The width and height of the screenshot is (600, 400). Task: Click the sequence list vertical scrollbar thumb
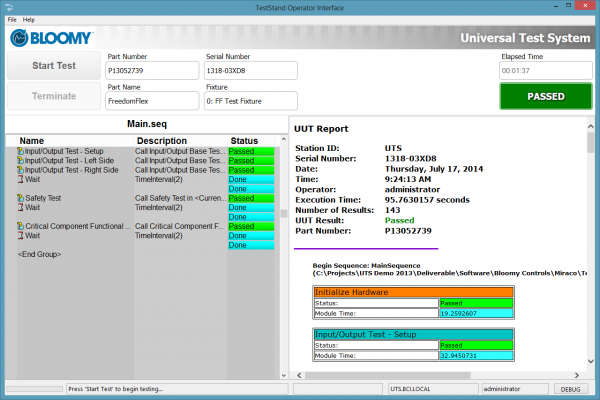tap(284, 213)
